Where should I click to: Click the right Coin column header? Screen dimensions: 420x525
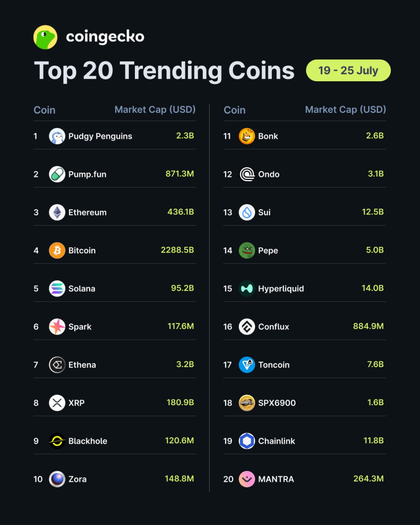(235, 110)
